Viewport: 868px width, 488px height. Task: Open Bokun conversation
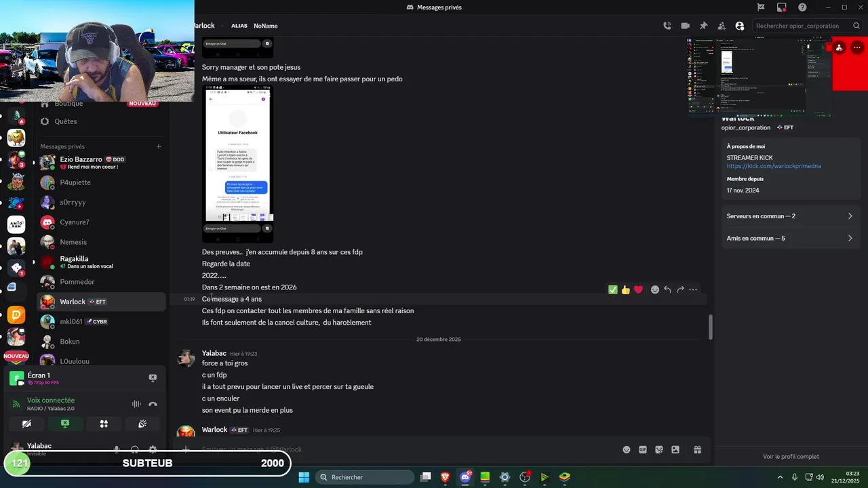point(101,342)
